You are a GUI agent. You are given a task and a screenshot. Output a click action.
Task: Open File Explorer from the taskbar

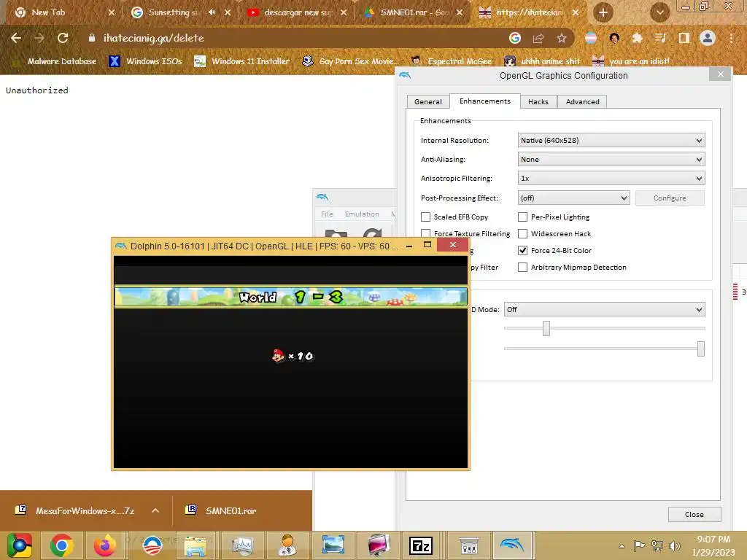(x=196, y=545)
